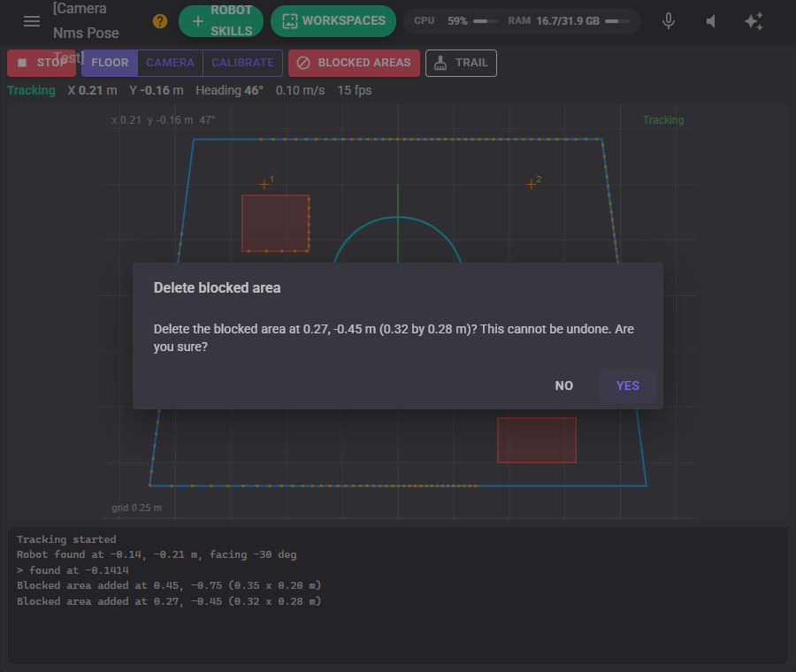
Task: Open the Workspaces button
Action: 333,21
